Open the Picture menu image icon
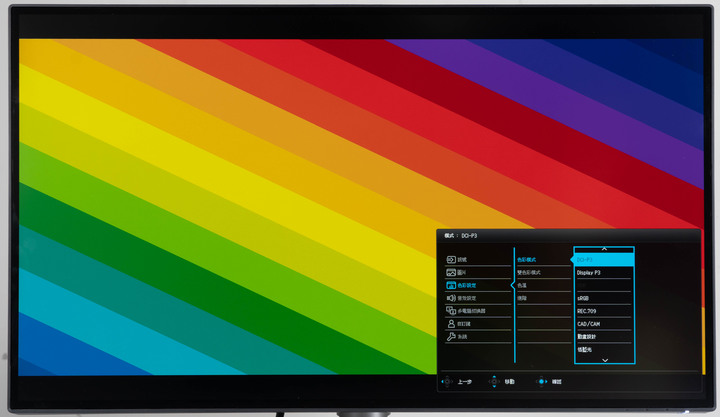Screen dimensions: 720x417 451,272
